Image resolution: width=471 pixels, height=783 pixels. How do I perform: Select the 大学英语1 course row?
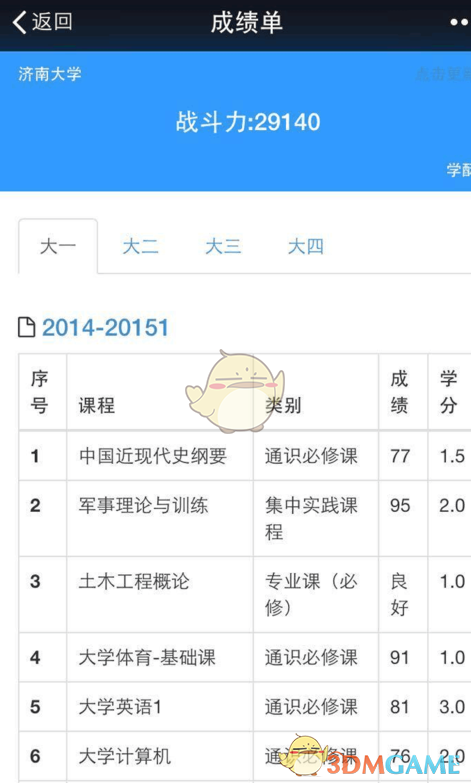(245, 707)
